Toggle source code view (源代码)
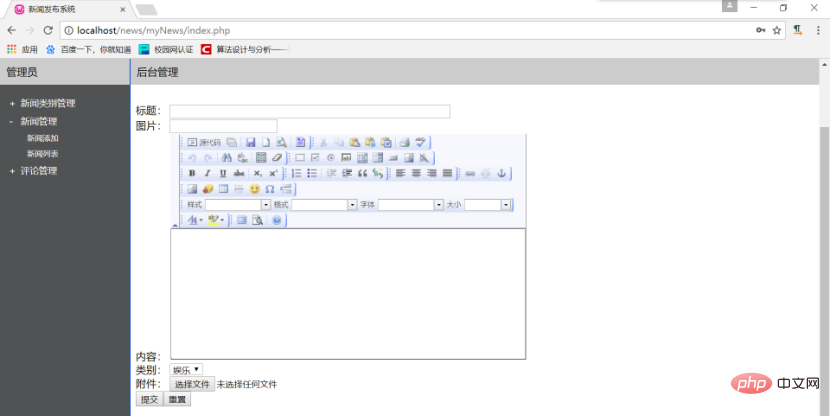Viewport: 830px width, 416px height. pyautogui.click(x=204, y=142)
